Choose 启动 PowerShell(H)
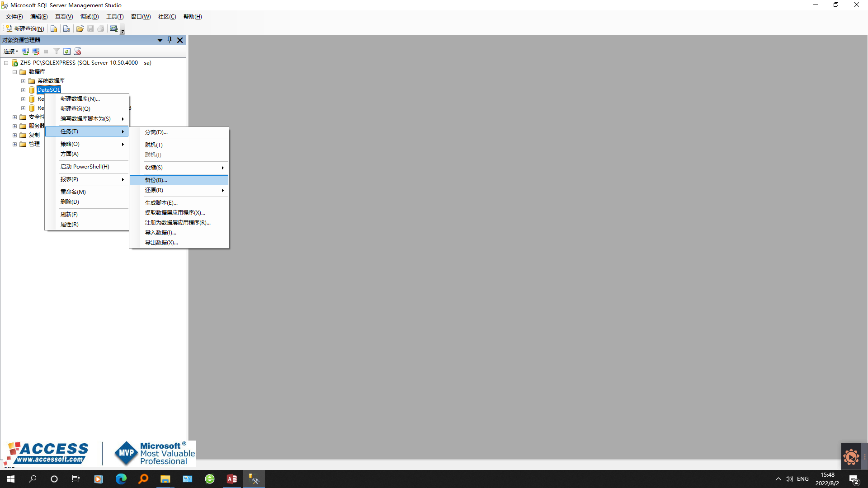The image size is (868, 488). [87, 167]
